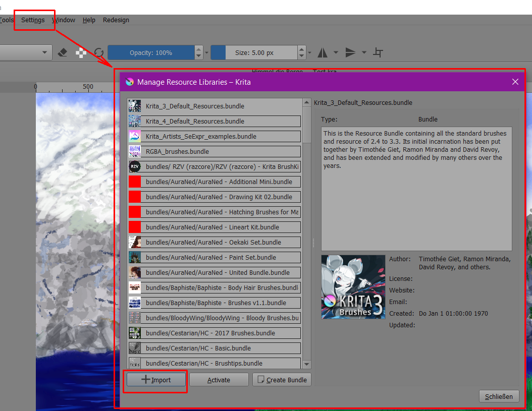Viewport: 532px width, 411px height.
Task: Click the Import button
Action: pyautogui.click(x=156, y=380)
